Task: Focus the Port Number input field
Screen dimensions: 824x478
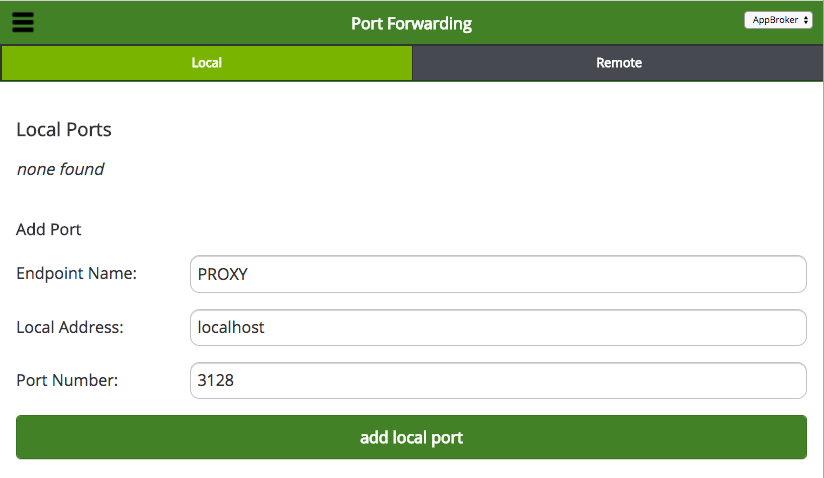Action: [498, 381]
